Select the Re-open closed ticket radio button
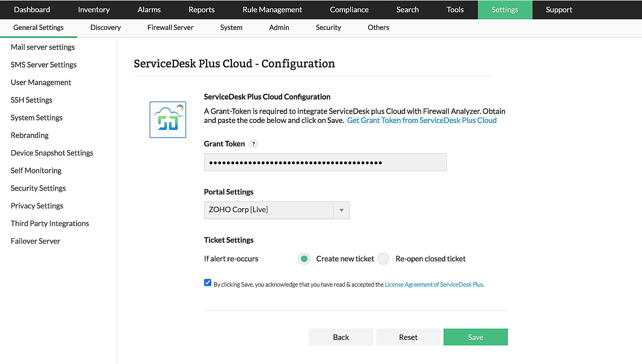Viewport: 642px width, 364px height. coord(383,259)
